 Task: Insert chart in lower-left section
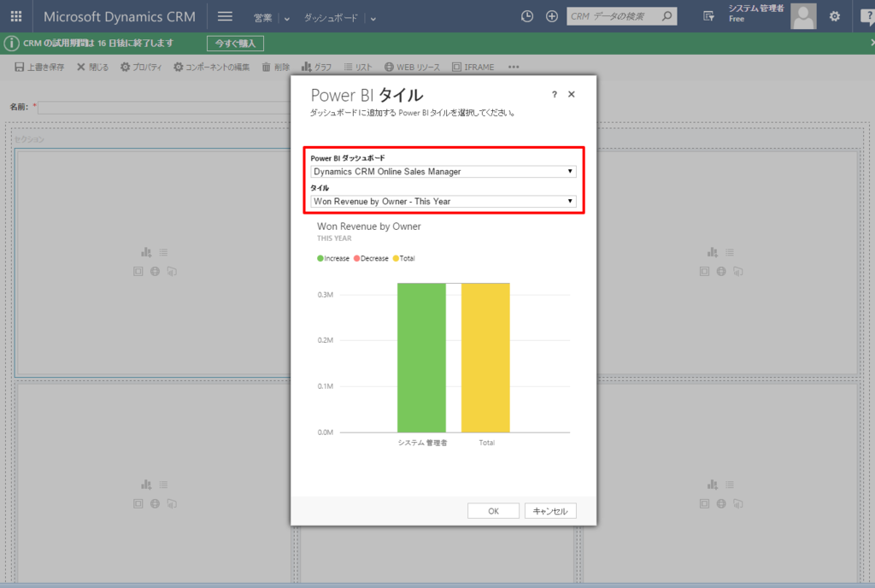tap(146, 485)
